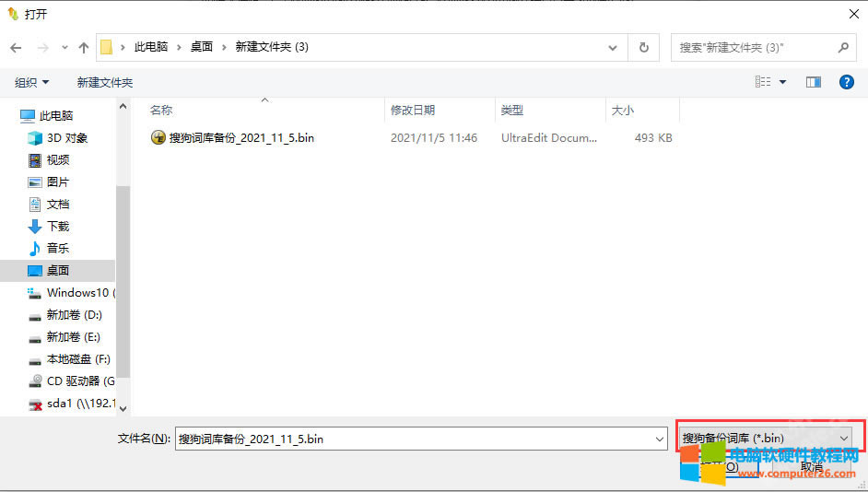Click UltraEdit Docum... type cell
868x492 pixels.
coord(548,138)
